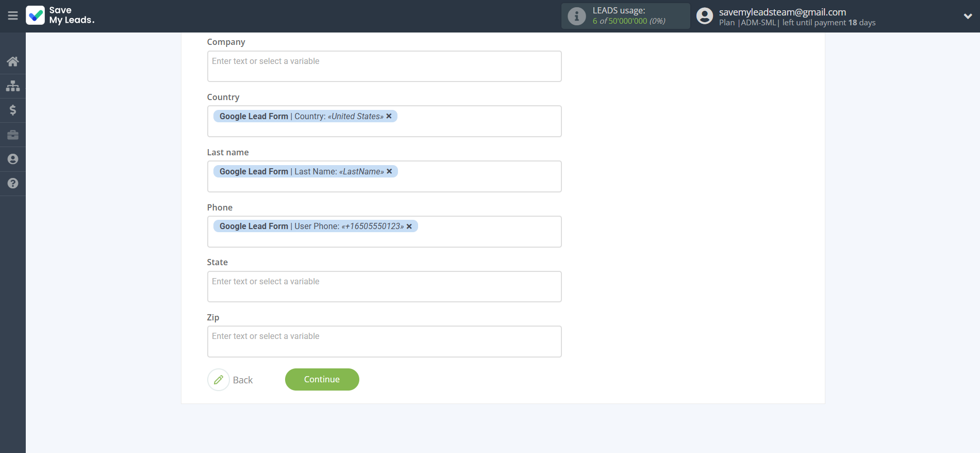Focus the Zip input field

[384, 342]
